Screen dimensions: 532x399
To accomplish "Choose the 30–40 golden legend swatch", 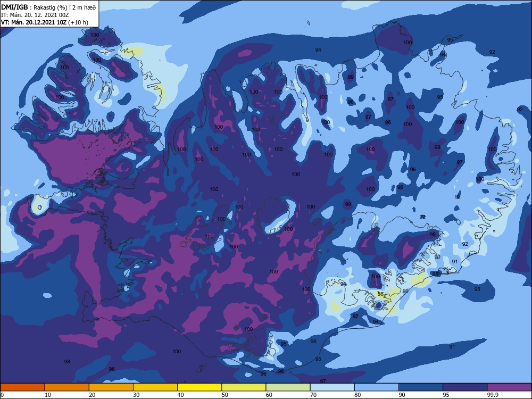I will pos(155,387).
